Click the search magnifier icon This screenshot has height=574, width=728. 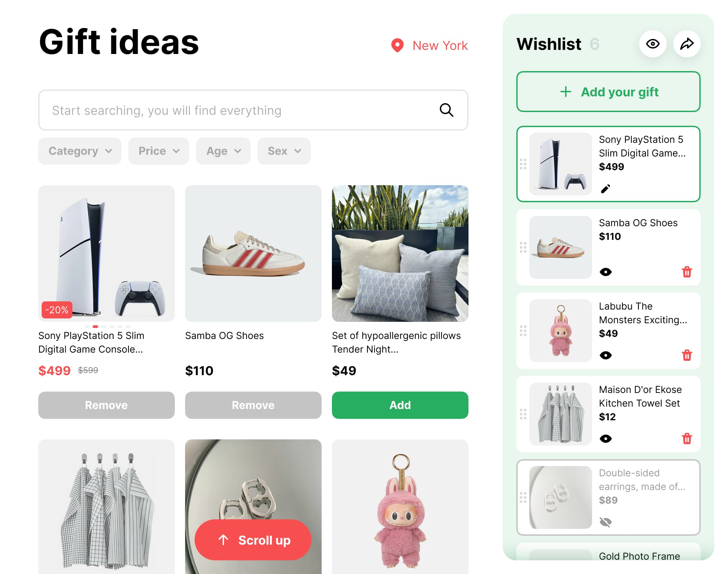(446, 110)
